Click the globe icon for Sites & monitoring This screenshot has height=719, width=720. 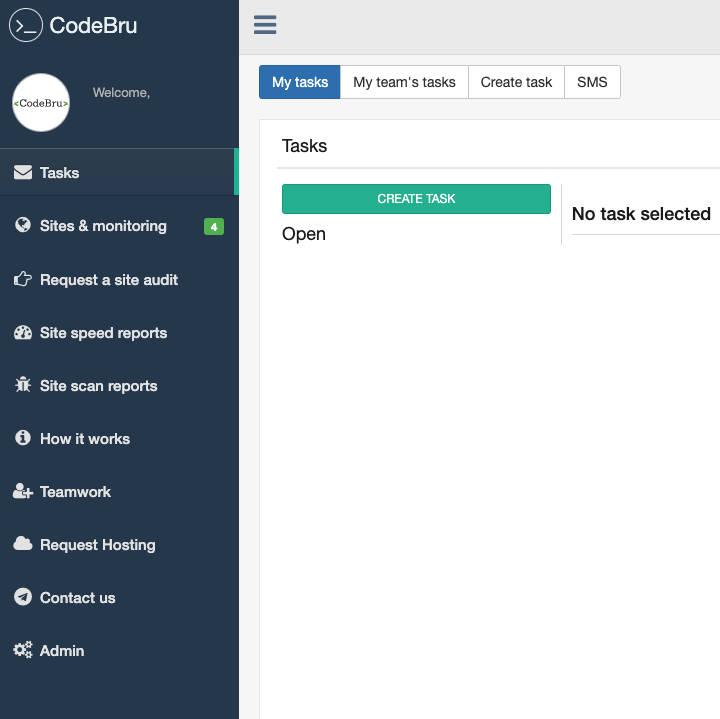(23, 226)
